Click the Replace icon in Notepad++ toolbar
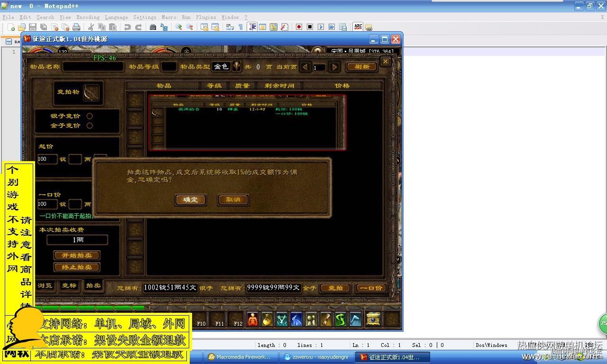This screenshot has height=364, width=607. pos(164,27)
